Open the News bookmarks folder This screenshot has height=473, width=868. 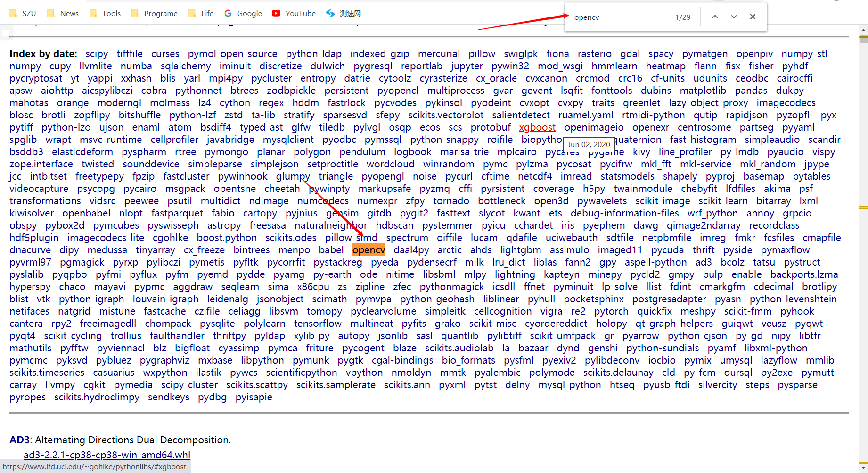coord(63,13)
